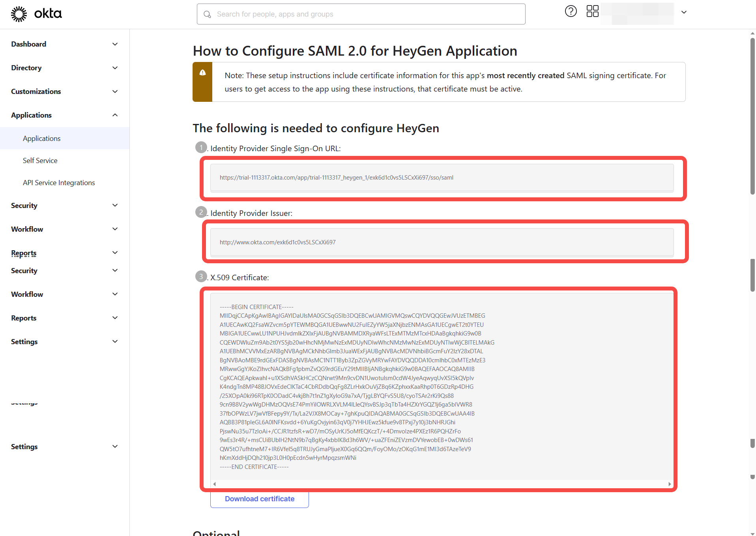Click 'Identity Provider Issuer:' label
Viewport: 756px width, 536px height.
pyautogui.click(x=251, y=213)
